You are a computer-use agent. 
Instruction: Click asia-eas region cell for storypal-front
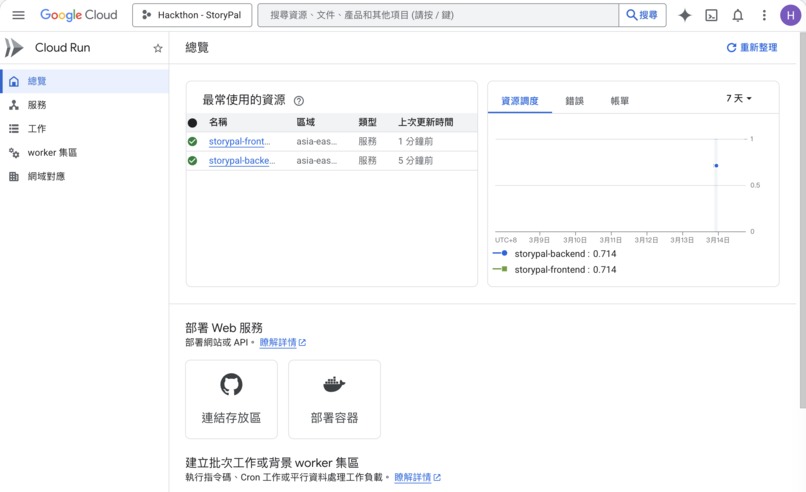point(317,141)
